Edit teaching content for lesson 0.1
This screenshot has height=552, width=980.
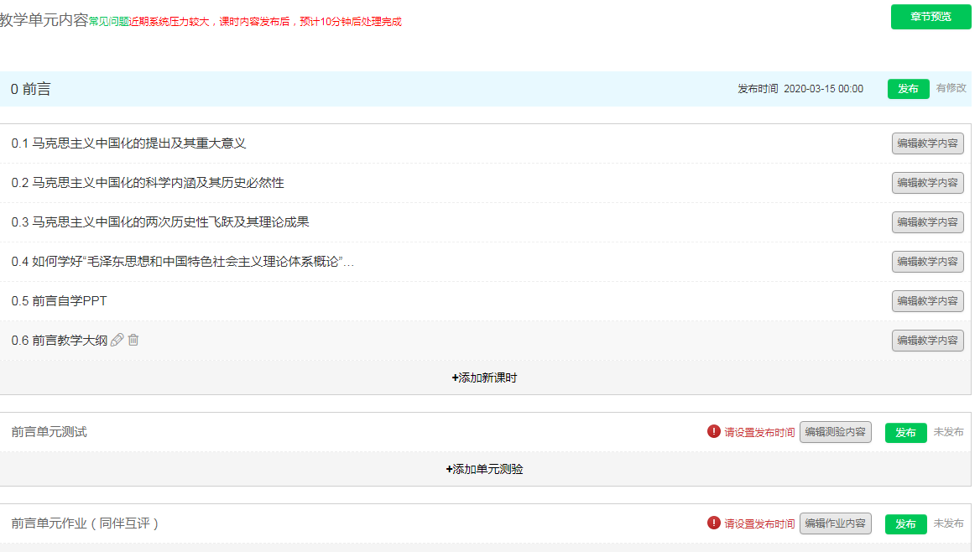[x=927, y=143]
